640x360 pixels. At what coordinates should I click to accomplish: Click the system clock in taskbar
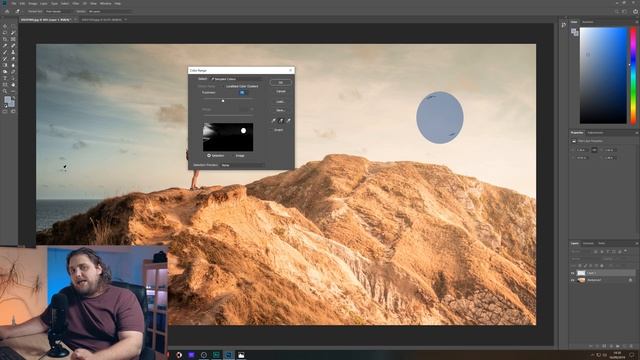click(x=617, y=355)
